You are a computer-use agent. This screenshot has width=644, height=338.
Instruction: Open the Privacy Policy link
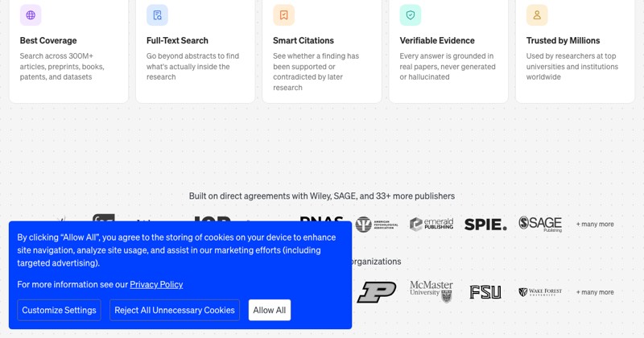click(x=156, y=284)
